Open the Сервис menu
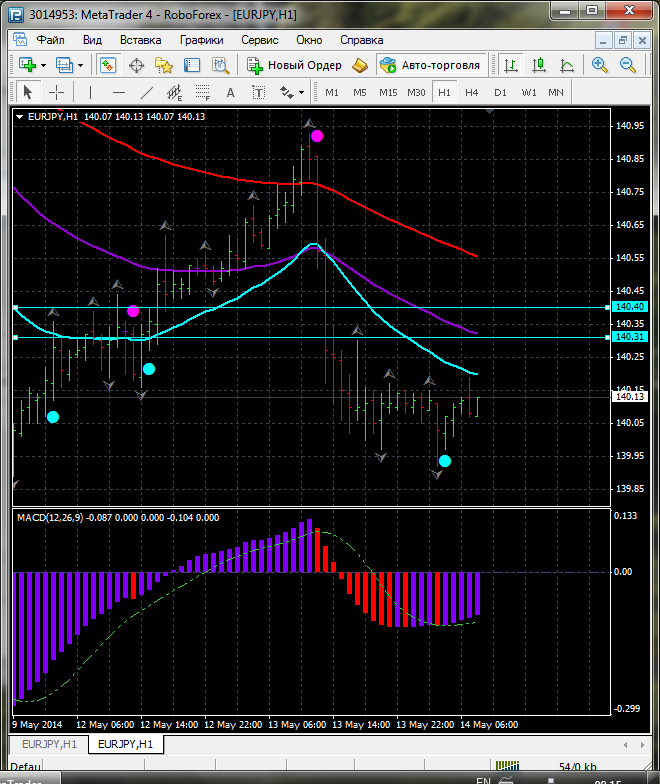Screen dimensions: 660x784 tap(260, 40)
